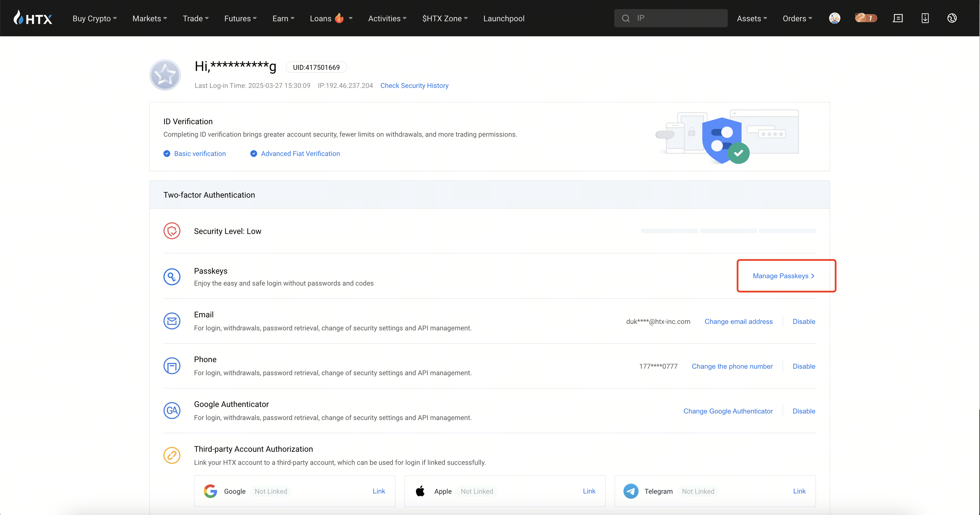Open the language globe icon

tap(952, 18)
